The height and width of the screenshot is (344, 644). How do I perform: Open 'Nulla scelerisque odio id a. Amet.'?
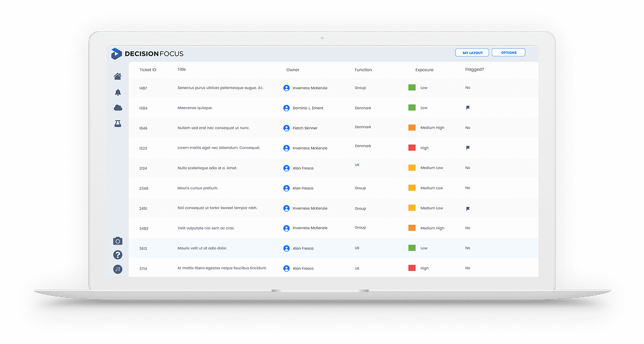click(207, 168)
